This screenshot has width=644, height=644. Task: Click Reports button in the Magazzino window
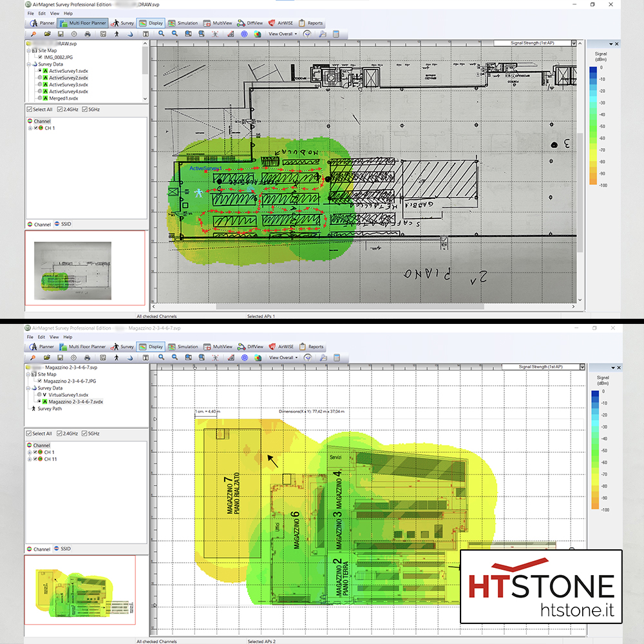[x=312, y=346]
